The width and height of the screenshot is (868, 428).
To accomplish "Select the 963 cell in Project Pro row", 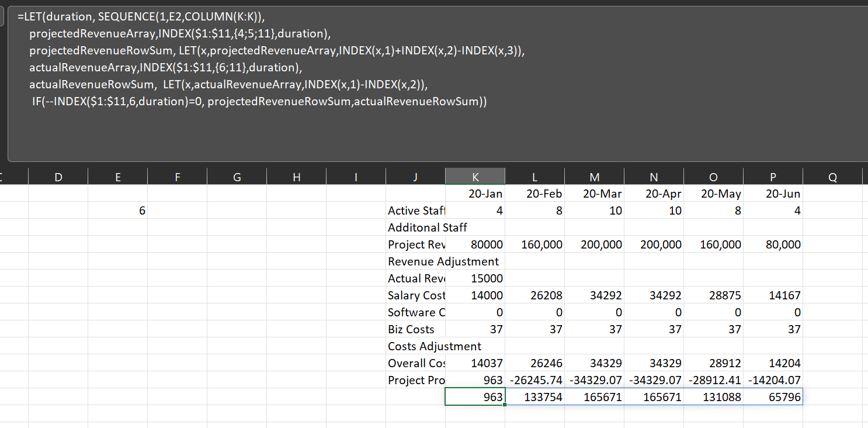I will point(475,380).
